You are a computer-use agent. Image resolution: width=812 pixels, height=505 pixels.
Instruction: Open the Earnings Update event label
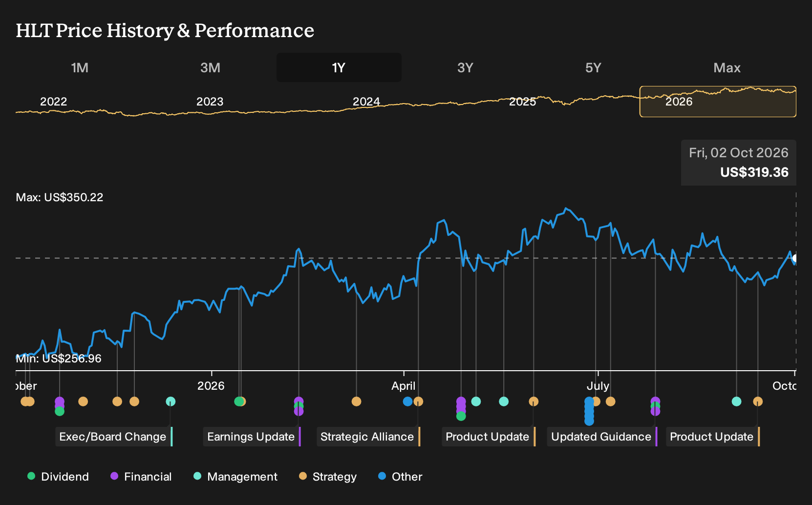(252, 437)
